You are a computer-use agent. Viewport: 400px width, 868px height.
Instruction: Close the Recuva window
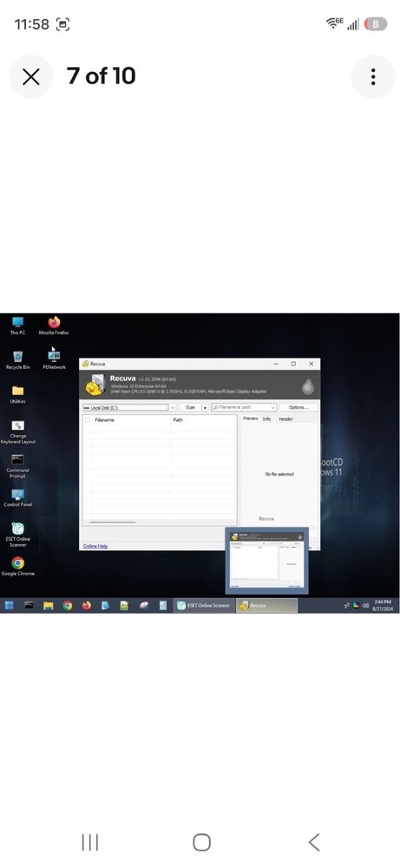pyautogui.click(x=311, y=364)
